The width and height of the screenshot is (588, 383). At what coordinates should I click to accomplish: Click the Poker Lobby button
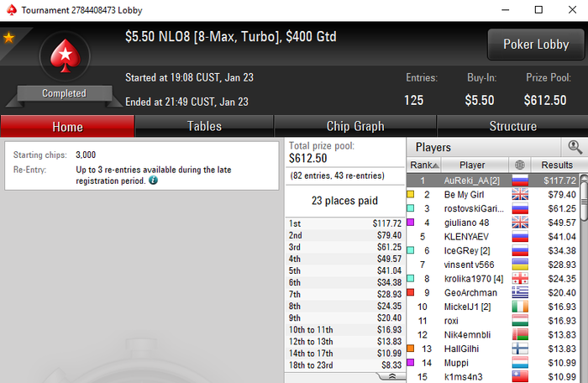[x=536, y=45]
